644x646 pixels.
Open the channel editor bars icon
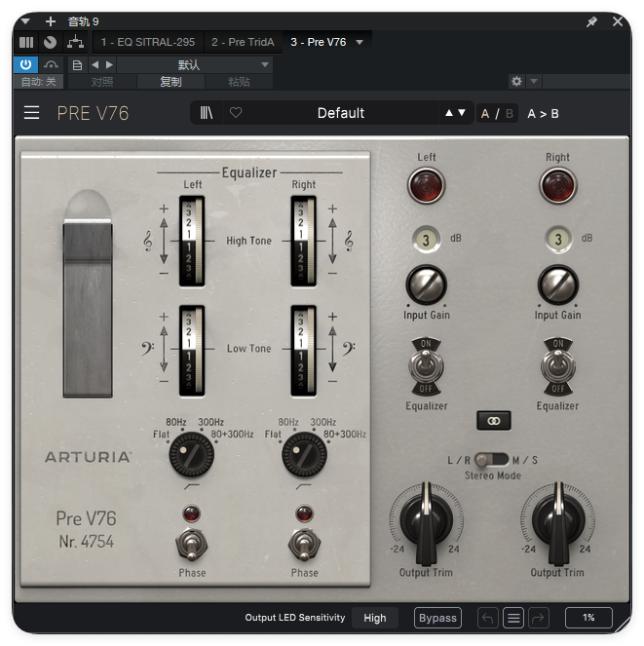26,42
